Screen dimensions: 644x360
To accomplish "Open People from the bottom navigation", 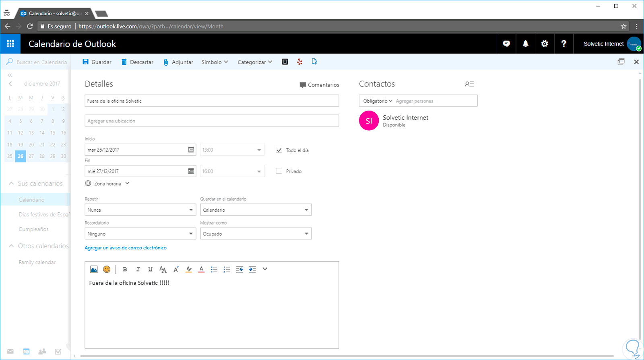I will (x=42, y=352).
